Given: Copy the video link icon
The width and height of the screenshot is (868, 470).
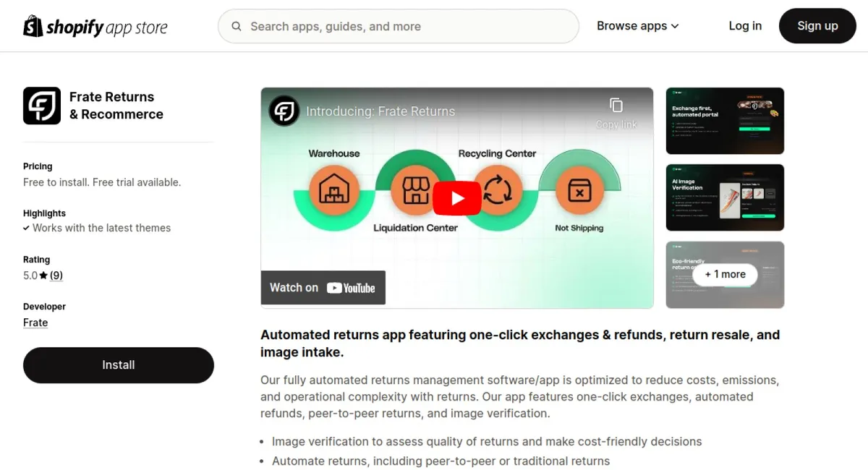Looking at the screenshot, I should [616, 106].
